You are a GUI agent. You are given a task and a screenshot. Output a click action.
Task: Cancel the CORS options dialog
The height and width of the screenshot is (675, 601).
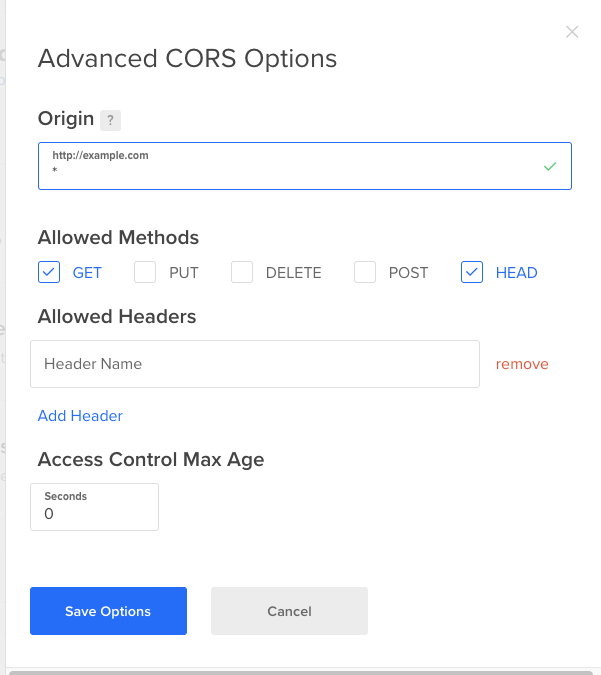[x=289, y=611]
